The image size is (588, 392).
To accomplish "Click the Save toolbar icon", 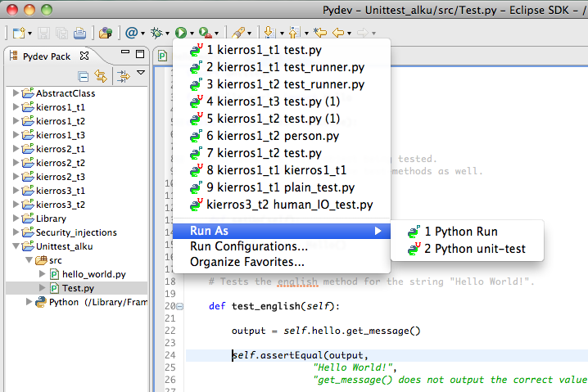I will coord(43,34).
